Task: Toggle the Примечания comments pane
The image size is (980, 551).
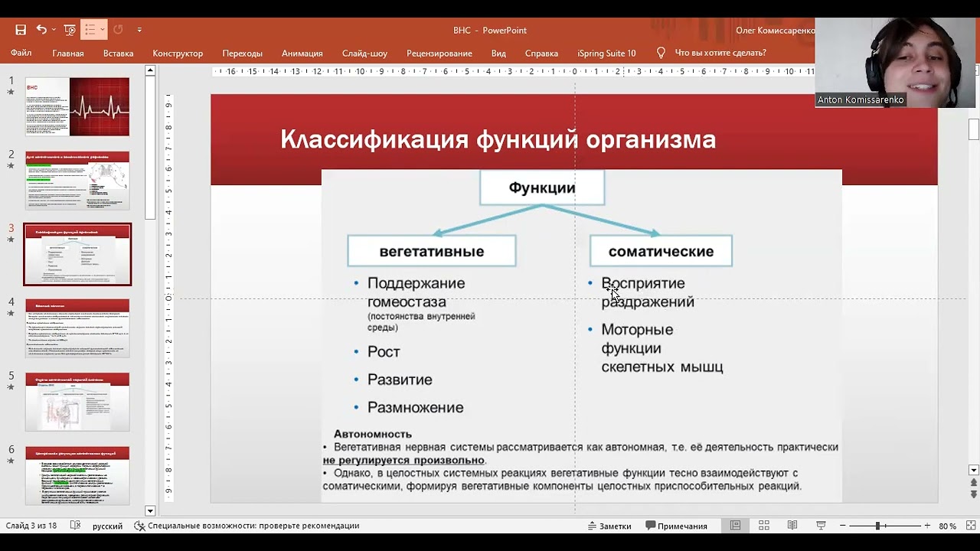Action: (676, 526)
